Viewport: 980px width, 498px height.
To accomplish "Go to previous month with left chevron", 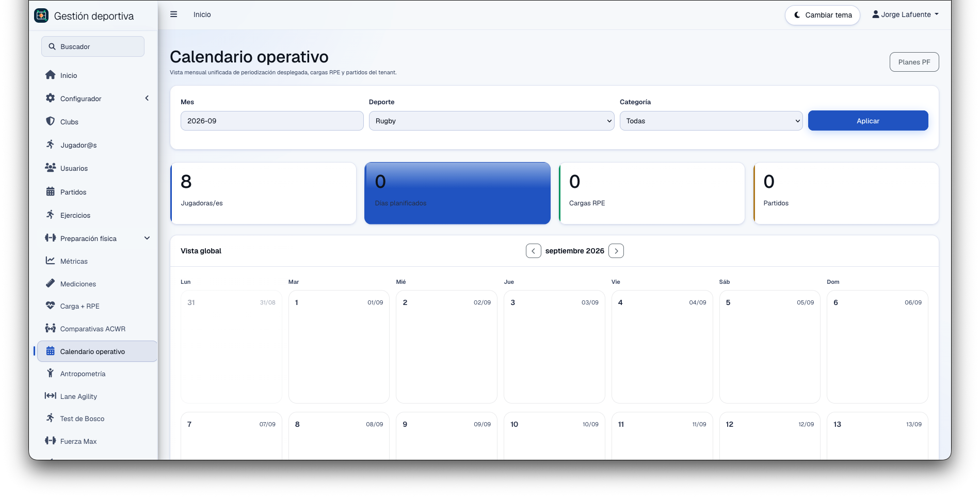I will click(x=533, y=251).
